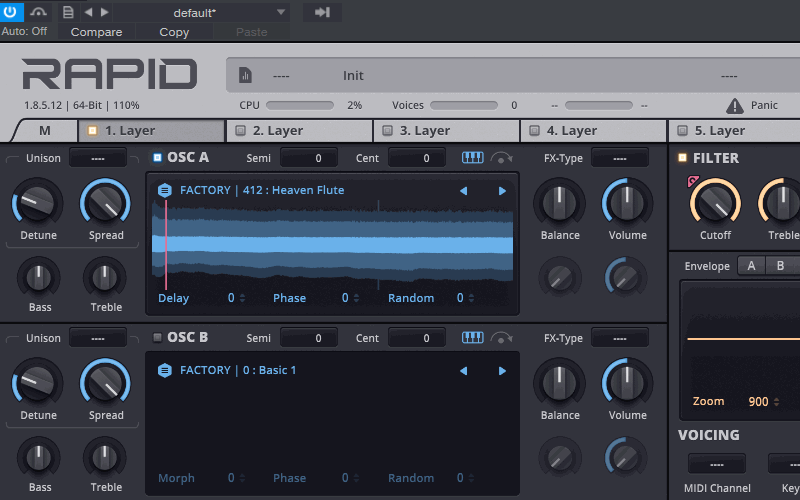Image resolution: width=800 pixels, height=500 pixels.
Task: Click OSC A Volume knob
Action: pyautogui.click(x=627, y=203)
